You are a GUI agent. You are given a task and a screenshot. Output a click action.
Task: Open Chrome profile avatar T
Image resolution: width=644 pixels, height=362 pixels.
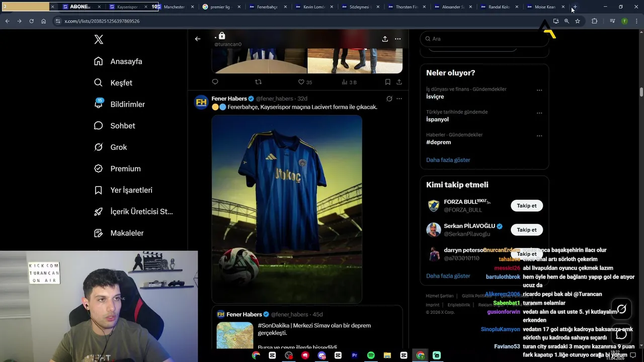click(x=624, y=21)
